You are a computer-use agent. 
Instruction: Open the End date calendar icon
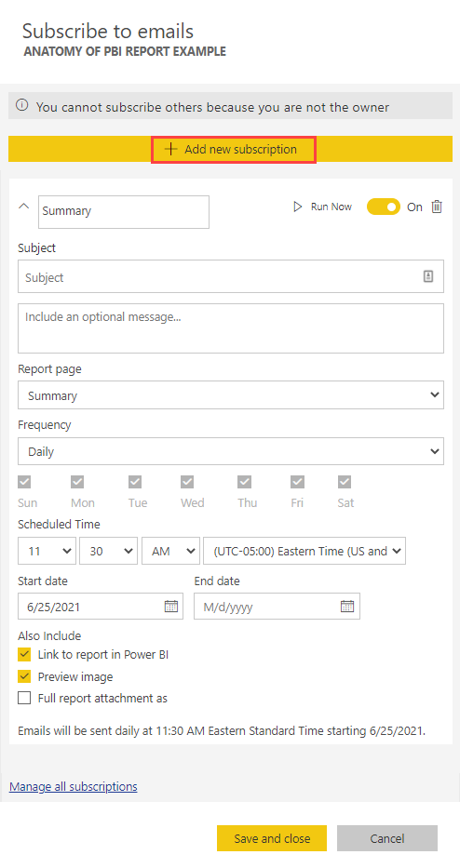click(347, 607)
